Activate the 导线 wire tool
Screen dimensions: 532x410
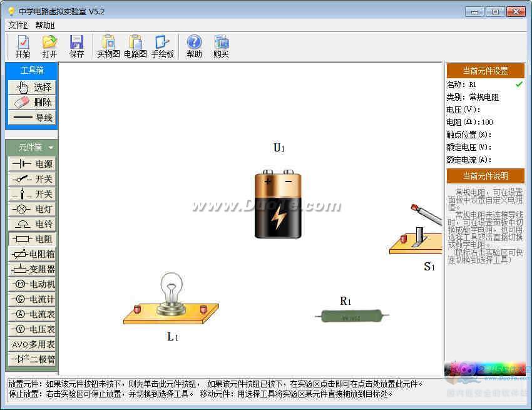coord(32,118)
